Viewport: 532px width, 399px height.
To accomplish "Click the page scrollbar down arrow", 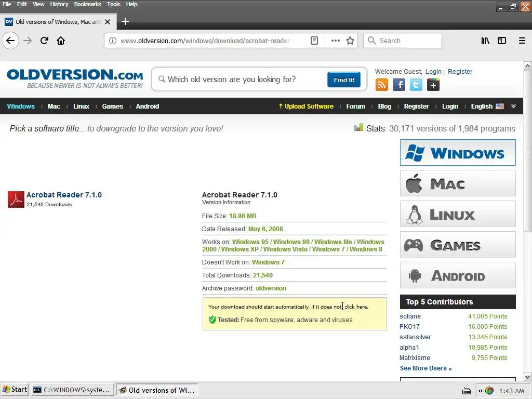I will click(527, 377).
